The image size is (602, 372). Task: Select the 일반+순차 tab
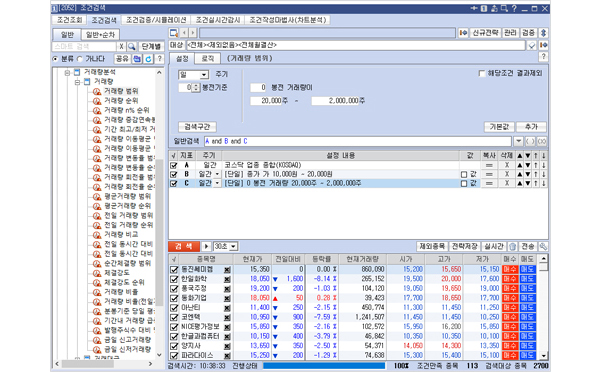[x=100, y=35]
